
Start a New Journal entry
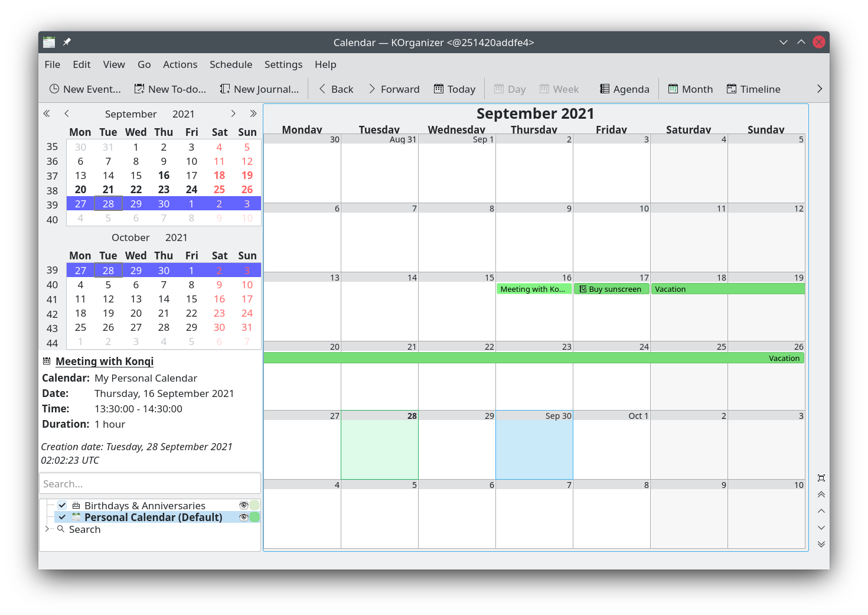[x=259, y=89]
